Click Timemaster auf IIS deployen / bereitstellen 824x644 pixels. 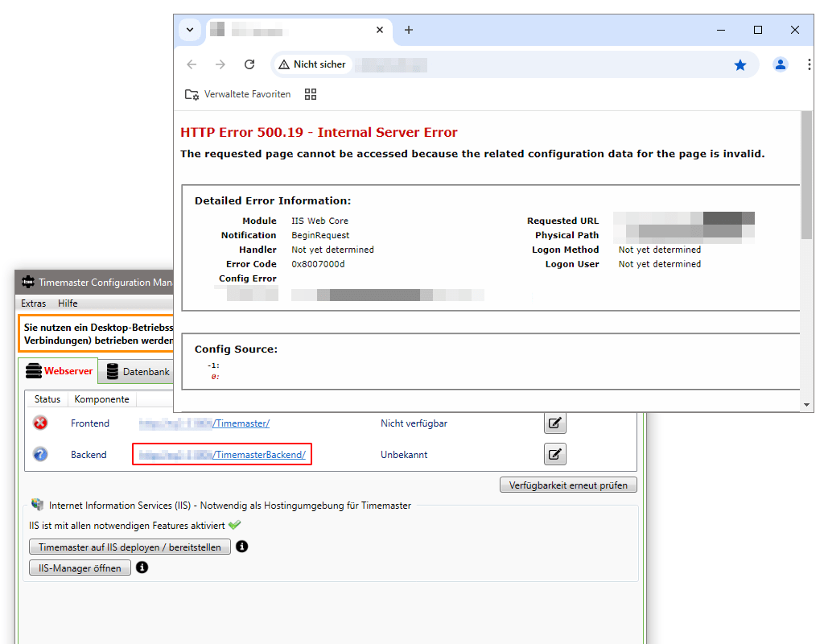click(x=129, y=547)
